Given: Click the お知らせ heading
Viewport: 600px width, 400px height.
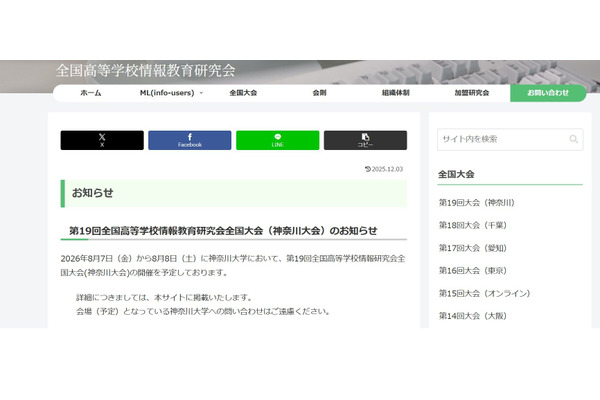Looking at the screenshot, I should [93, 193].
